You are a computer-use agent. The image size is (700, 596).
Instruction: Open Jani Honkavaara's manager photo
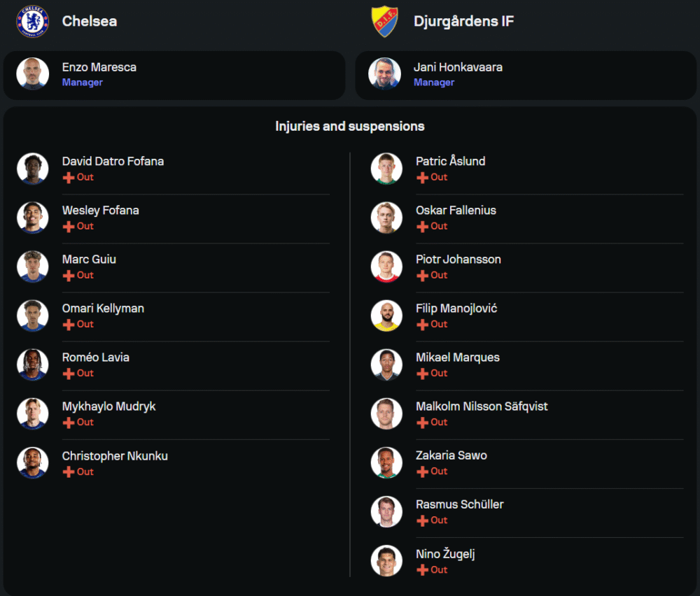pyautogui.click(x=385, y=74)
